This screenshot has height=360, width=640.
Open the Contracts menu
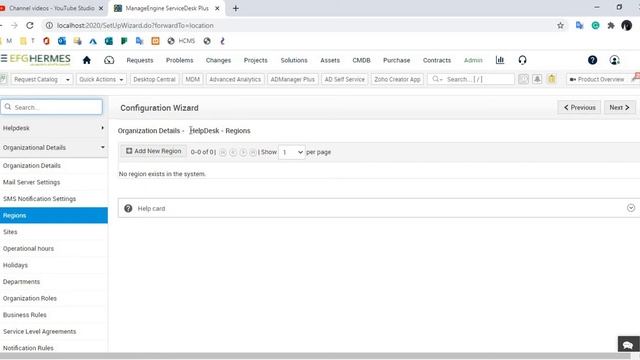437,60
